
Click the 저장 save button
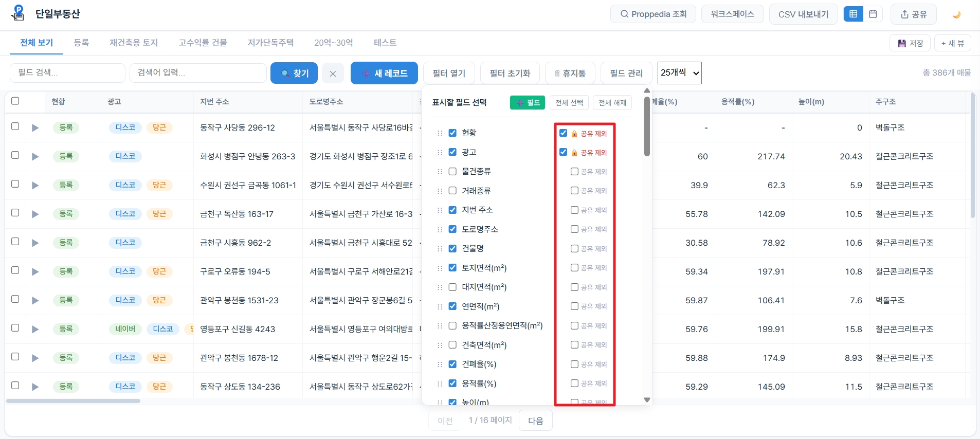click(911, 43)
